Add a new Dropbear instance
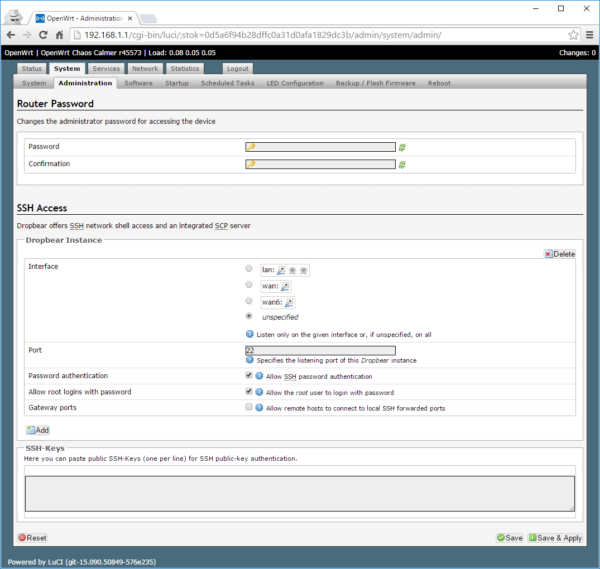600x569 pixels. [37, 429]
